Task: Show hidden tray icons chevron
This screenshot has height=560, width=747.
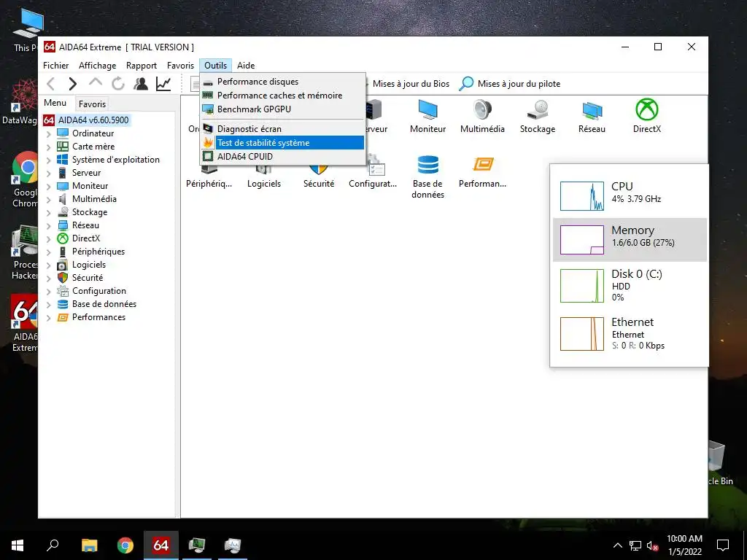Action: click(617, 545)
